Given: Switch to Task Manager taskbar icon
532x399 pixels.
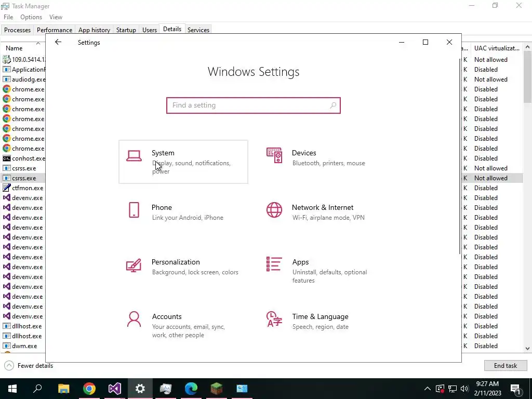Looking at the screenshot, I should [x=166, y=389].
